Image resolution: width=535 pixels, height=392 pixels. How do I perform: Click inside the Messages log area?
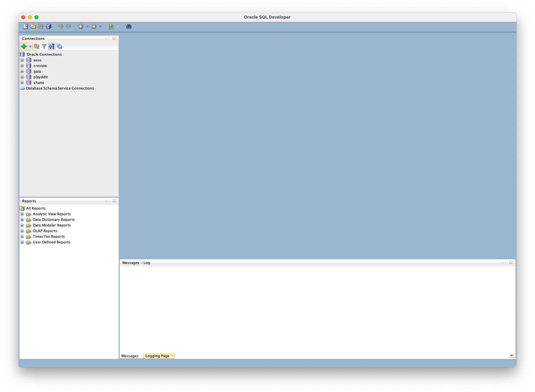[317, 309]
